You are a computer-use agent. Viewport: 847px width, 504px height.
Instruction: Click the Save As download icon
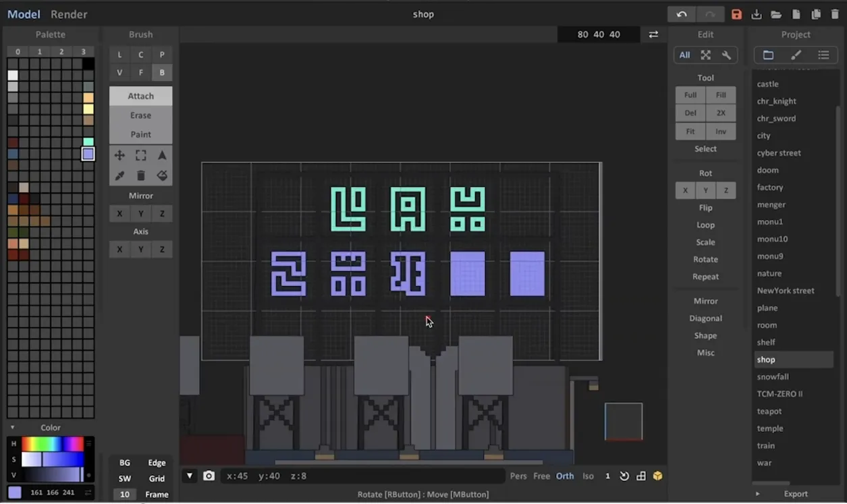tap(757, 14)
